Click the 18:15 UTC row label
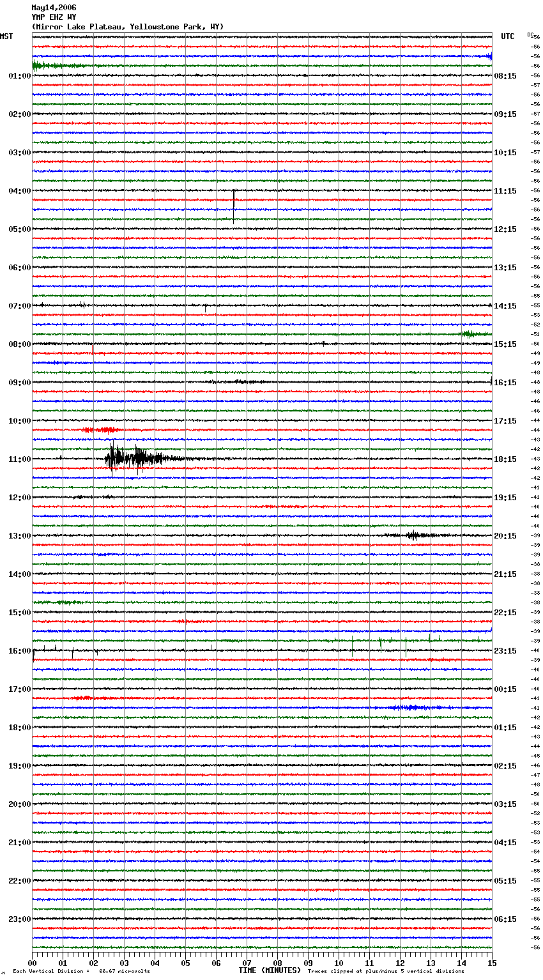The image size is (543, 980). click(505, 459)
